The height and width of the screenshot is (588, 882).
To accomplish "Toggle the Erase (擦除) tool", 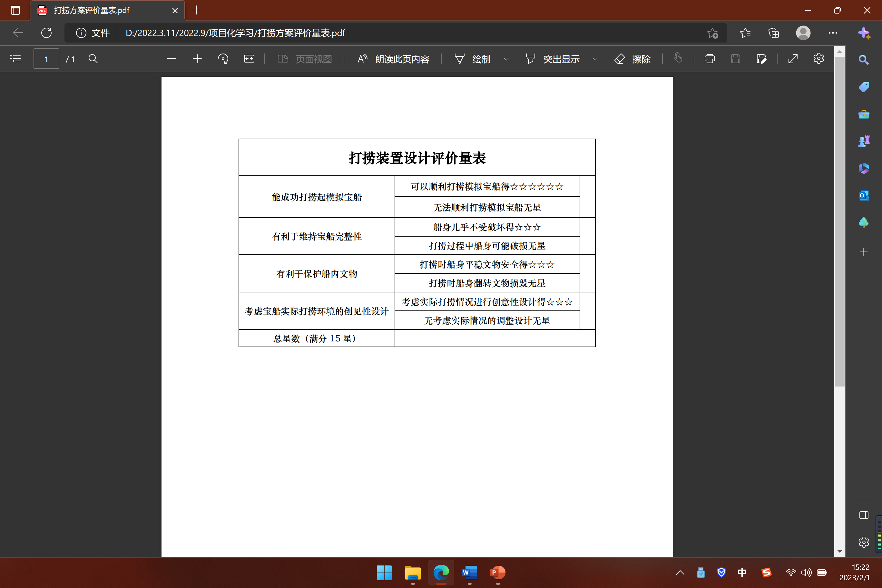I will point(632,59).
